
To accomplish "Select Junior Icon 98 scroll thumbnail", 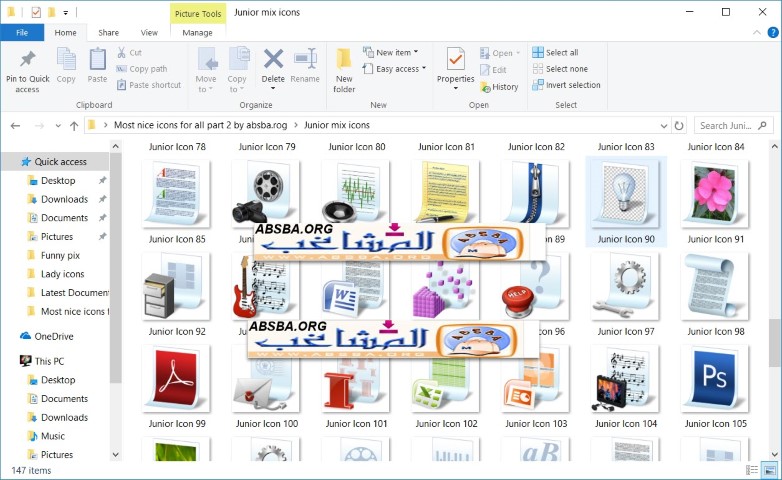I will (715, 287).
